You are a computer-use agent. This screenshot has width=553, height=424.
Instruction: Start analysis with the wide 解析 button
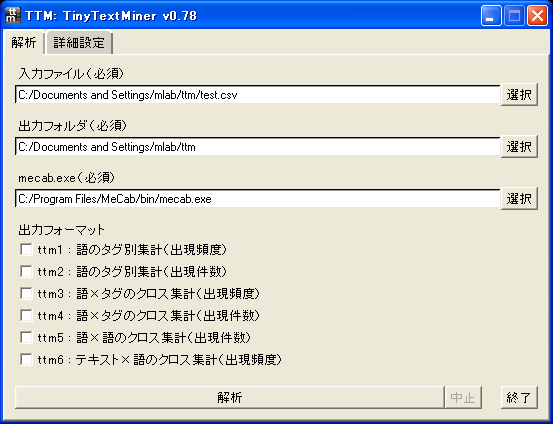(230, 398)
